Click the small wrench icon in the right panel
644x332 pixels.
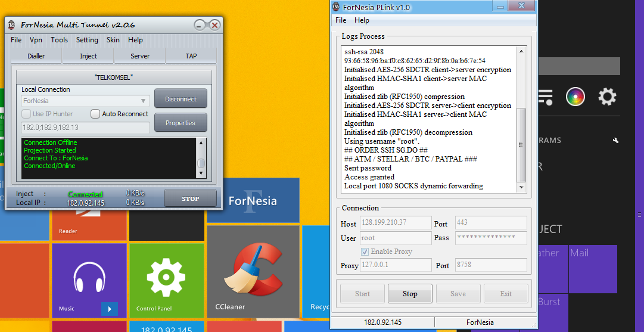615,141
